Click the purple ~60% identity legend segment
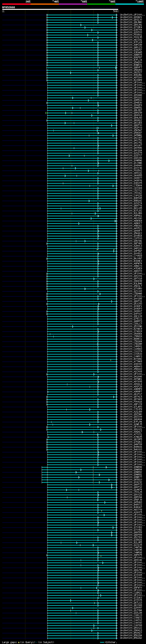This screenshot has width=146, height=644. 73,4
